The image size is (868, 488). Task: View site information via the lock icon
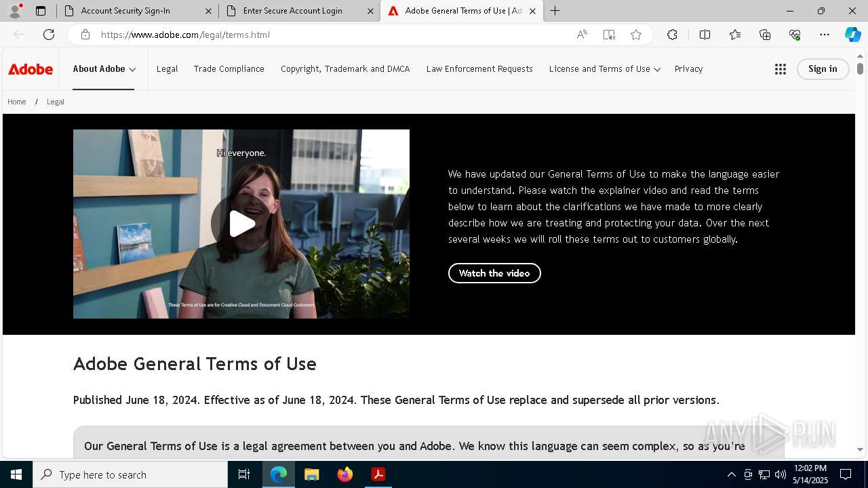[85, 35]
